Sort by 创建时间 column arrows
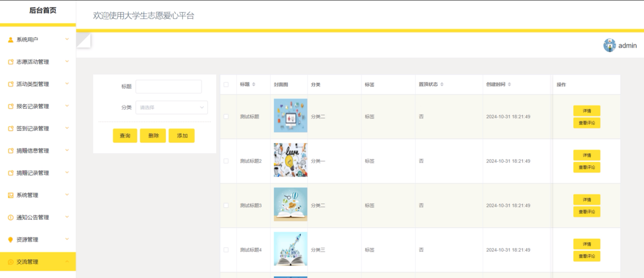 click(509, 84)
